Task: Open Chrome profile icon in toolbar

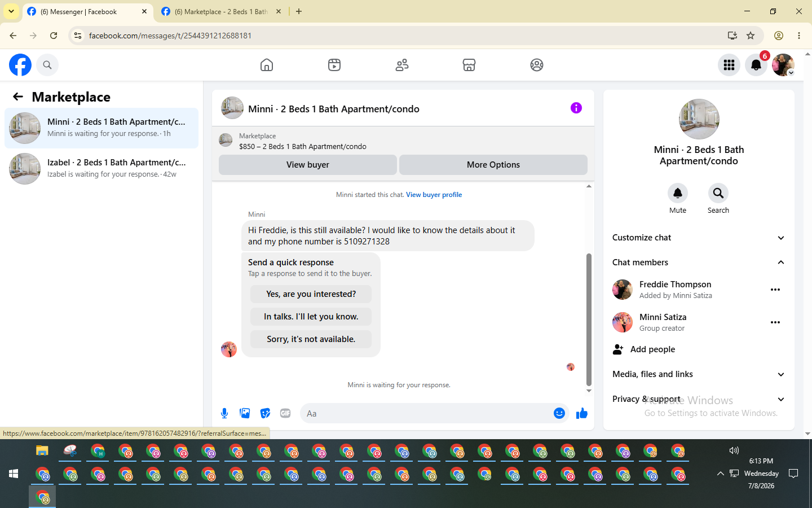Action: 779,36
